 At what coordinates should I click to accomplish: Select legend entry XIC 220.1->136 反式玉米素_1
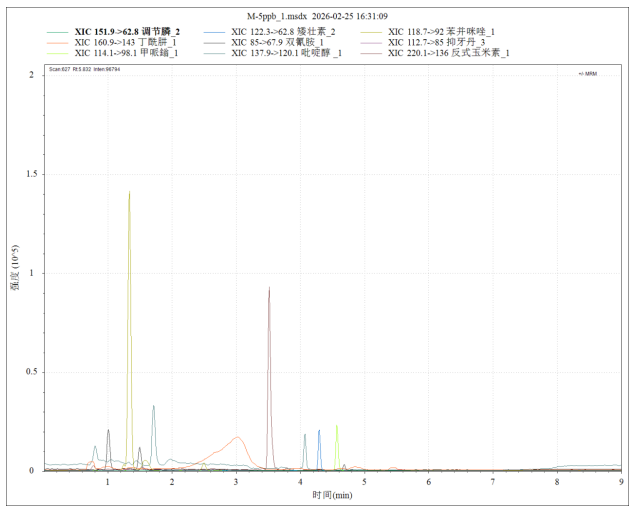449,53
